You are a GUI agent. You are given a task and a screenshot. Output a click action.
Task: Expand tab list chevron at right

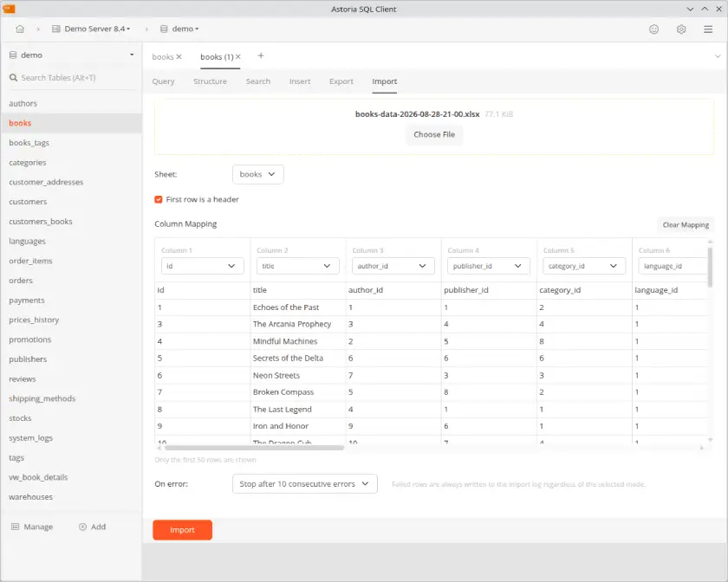pyautogui.click(x=718, y=56)
